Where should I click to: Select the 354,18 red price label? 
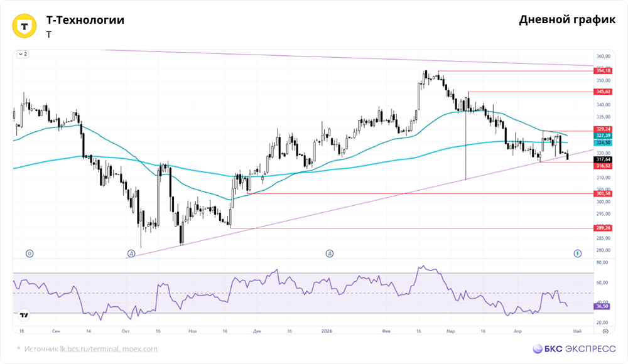(603, 71)
